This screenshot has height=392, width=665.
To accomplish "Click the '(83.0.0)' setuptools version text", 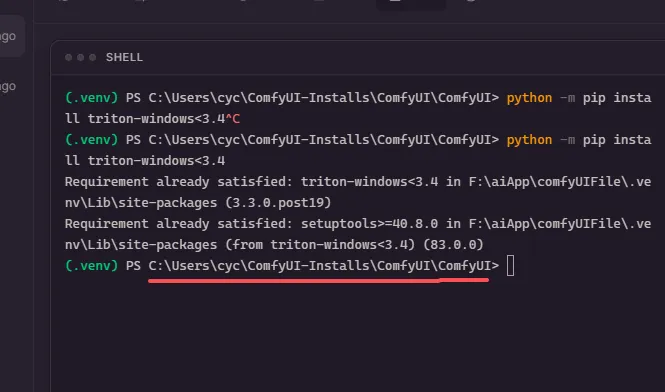I will 453,245.
